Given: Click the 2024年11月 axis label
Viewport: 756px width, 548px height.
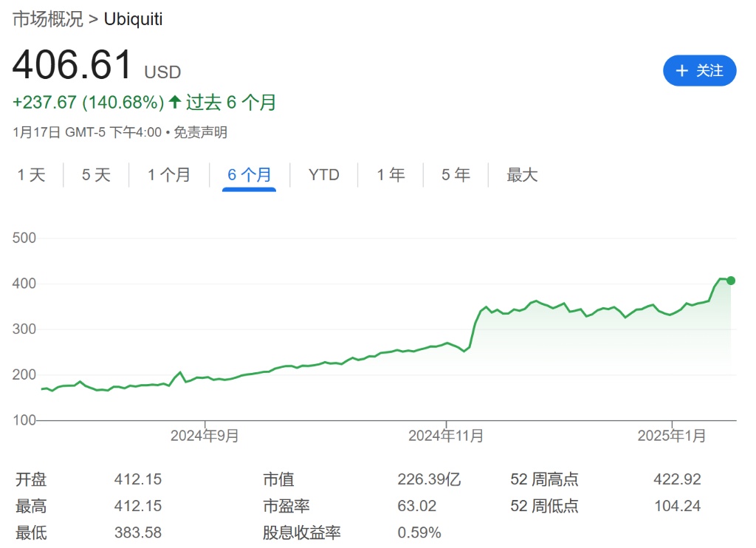Looking at the screenshot, I should click(446, 436).
